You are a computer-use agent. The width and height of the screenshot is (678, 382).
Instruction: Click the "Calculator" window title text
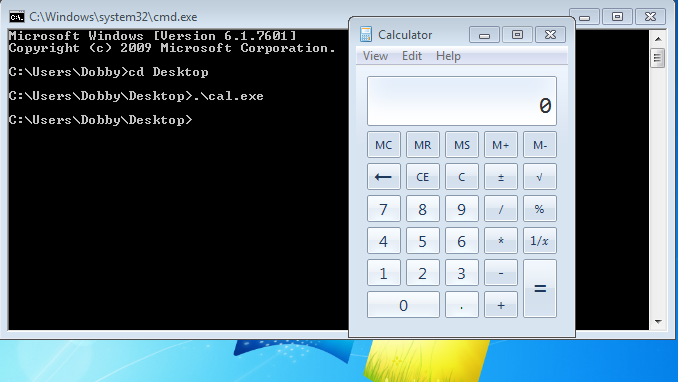(x=405, y=35)
